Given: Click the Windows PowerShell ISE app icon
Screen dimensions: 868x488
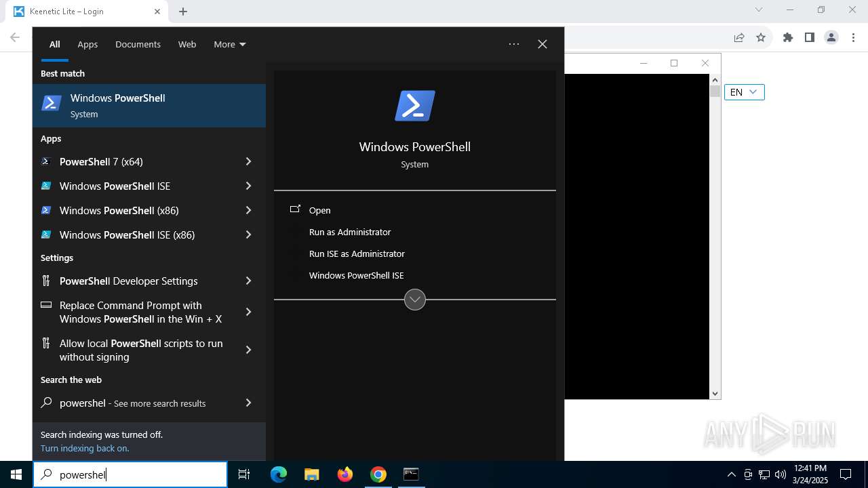Looking at the screenshot, I should click(46, 186).
